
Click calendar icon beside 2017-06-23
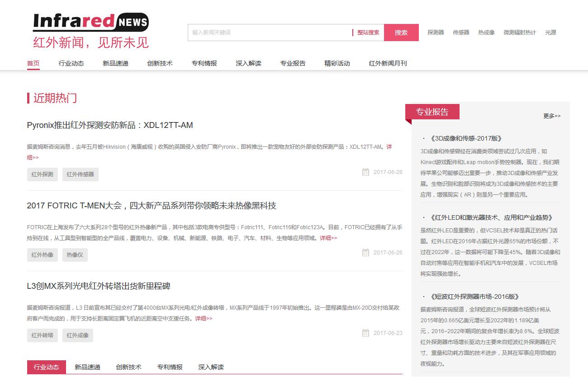coord(365,333)
